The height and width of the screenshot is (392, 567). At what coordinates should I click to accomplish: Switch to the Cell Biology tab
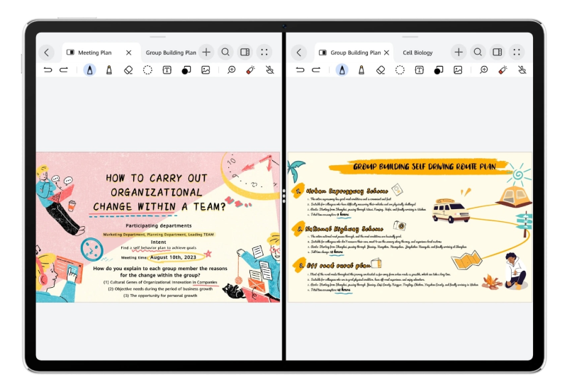(x=417, y=52)
